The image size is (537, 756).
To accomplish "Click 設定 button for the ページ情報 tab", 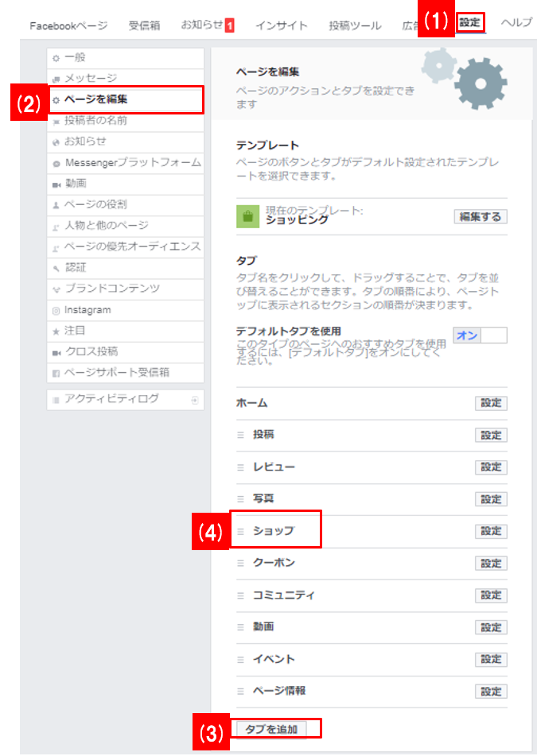I will (x=491, y=692).
